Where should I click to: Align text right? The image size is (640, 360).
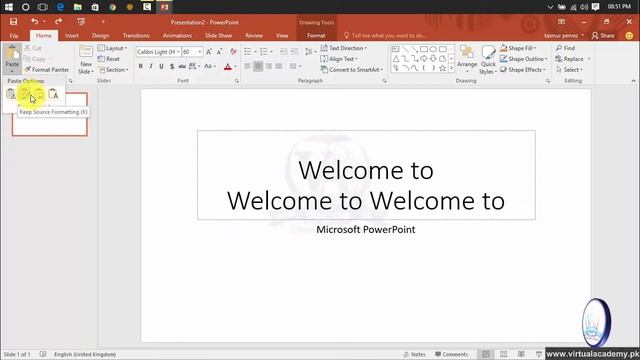[x=268, y=66]
